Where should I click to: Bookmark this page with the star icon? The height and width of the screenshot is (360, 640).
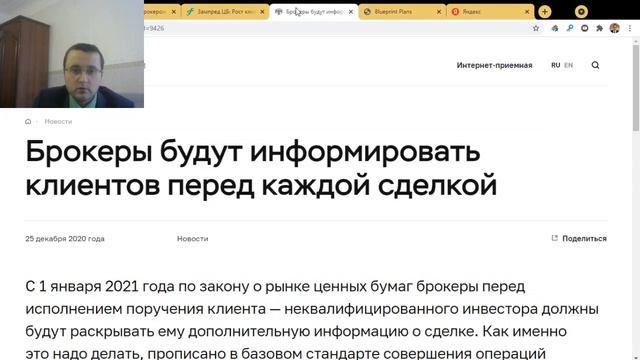pos(536,28)
